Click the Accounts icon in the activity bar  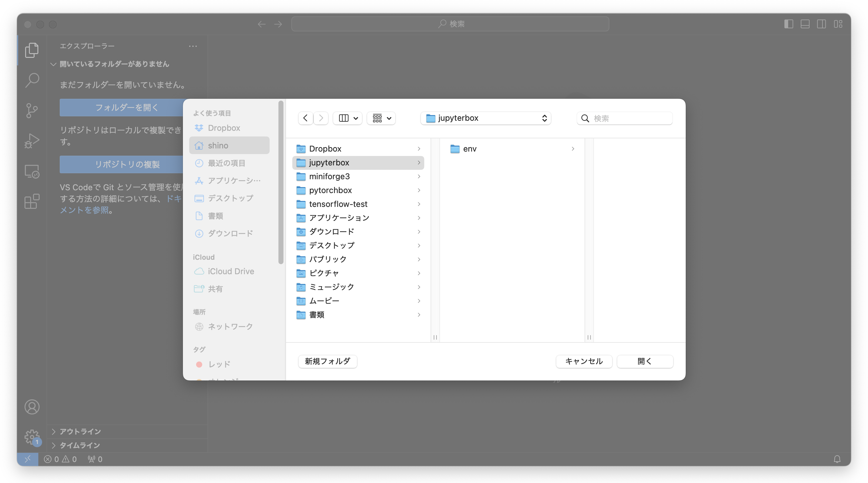pos(32,407)
